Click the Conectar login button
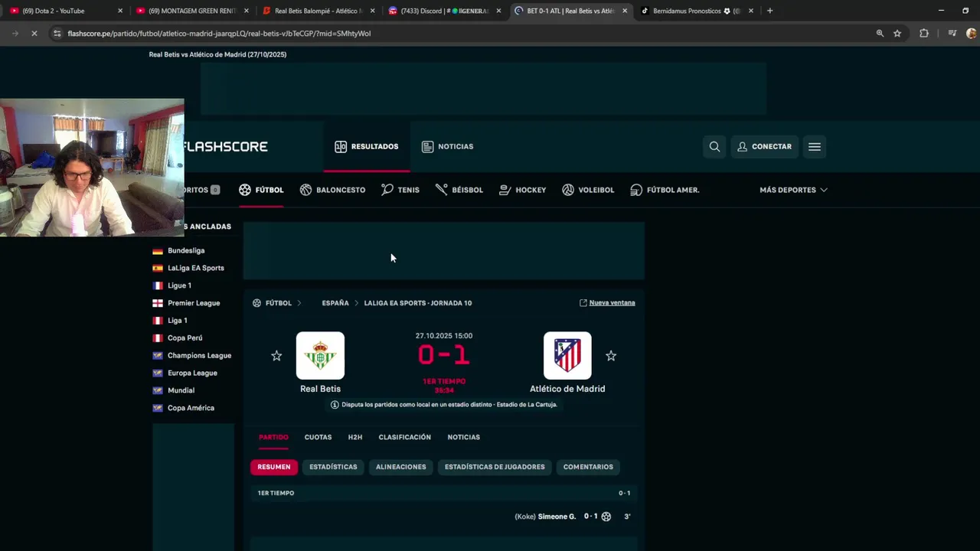The height and width of the screenshot is (551, 980). tap(764, 147)
